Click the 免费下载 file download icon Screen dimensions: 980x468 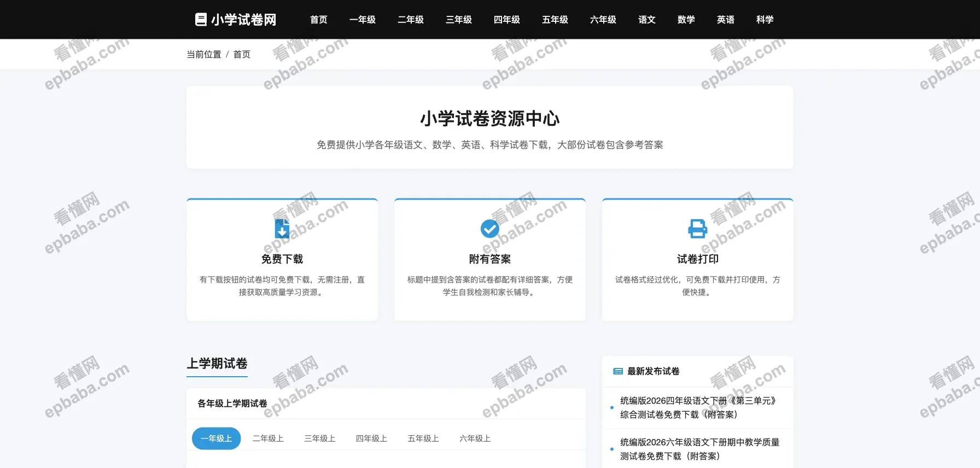[x=282, y=229]
